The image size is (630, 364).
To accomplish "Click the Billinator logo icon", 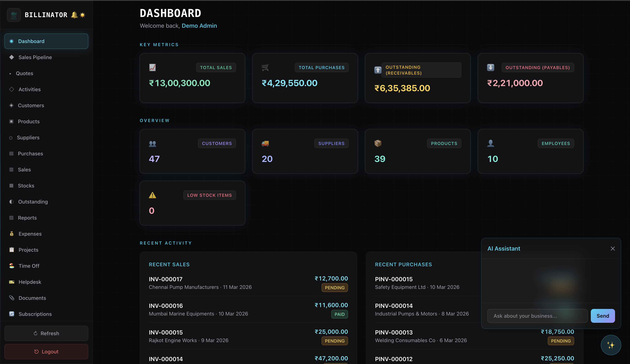I will [14, 15].
